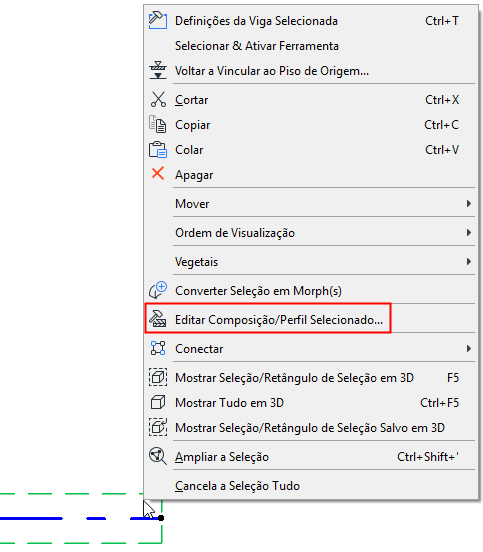Click the scissors Cortar icon
Viewport: 483px width, 552px height.
(x=158, y=100)
